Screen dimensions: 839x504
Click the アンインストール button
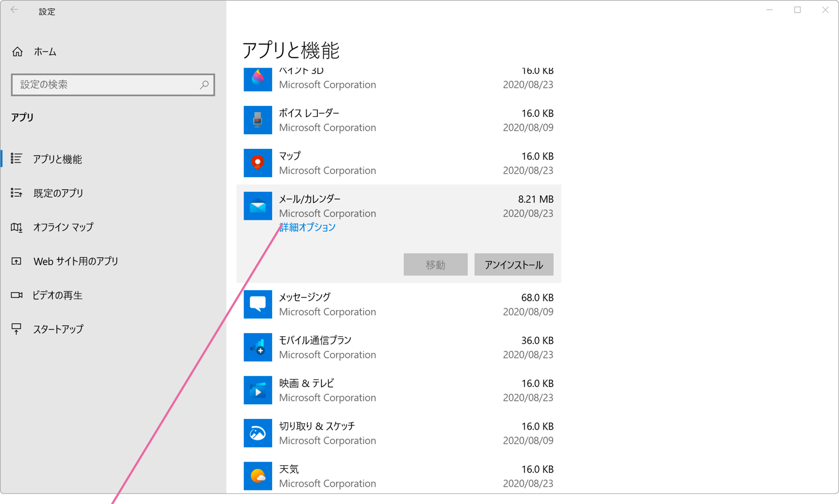tap(514, 265)
